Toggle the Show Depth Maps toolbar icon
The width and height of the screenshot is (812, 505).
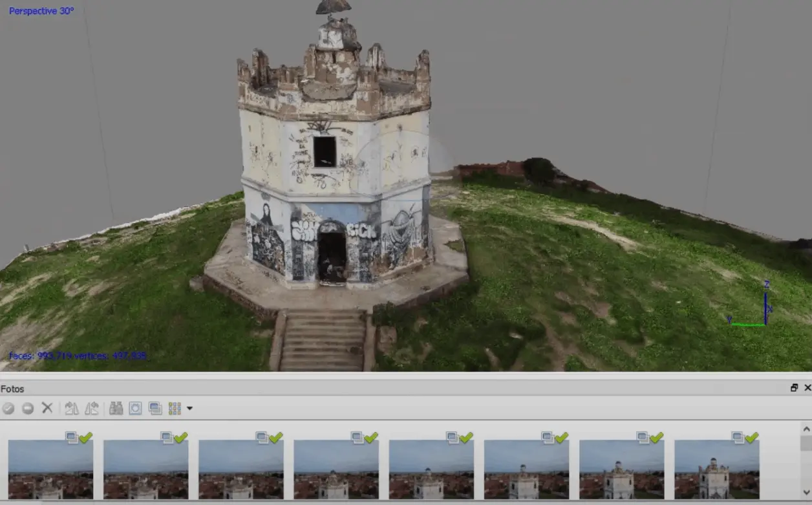click(x=155, y=408)
